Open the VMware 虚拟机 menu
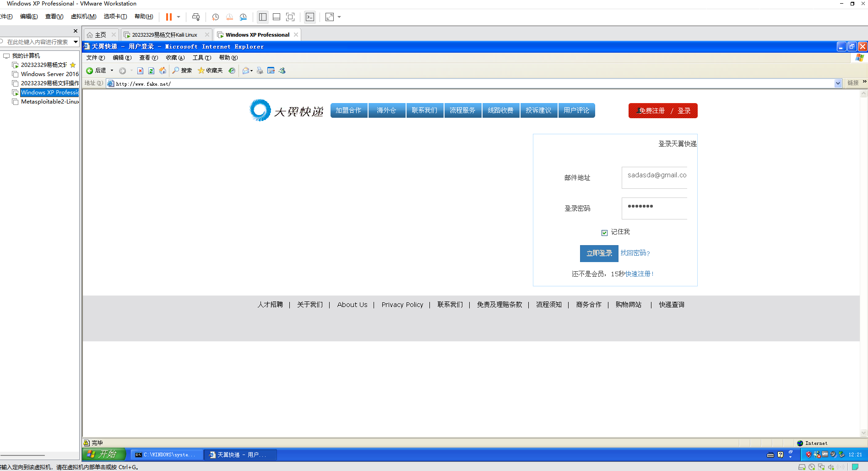This screenshot has width=868, height=471. click(83, 16)
